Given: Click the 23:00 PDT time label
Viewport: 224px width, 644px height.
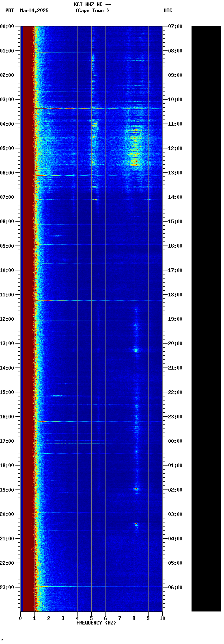Looking at the screenshot, I should click(7, 587).
